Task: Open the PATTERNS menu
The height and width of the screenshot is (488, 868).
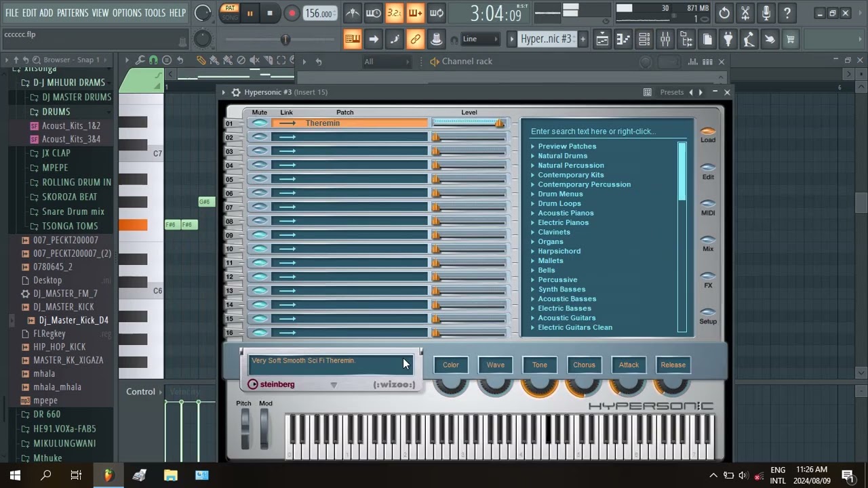Action: pyautogui.click(x=73, y=13)
